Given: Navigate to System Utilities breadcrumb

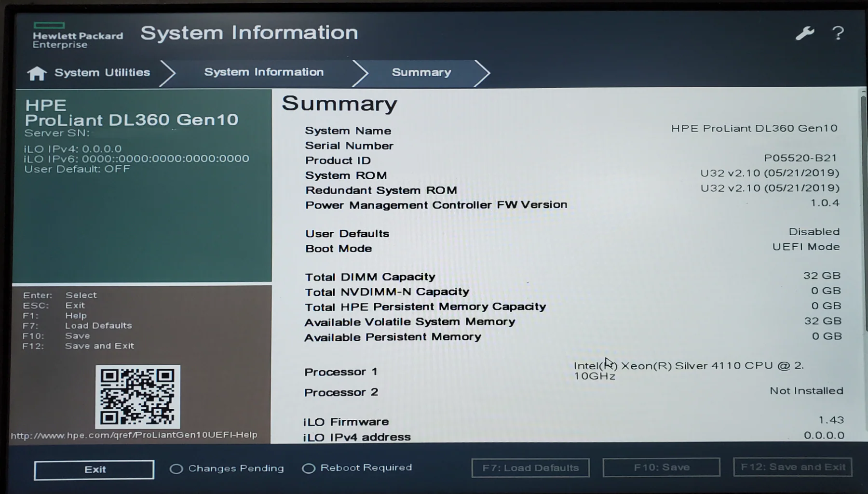Looking at the screenshot, I should click(x=102, y=72).
